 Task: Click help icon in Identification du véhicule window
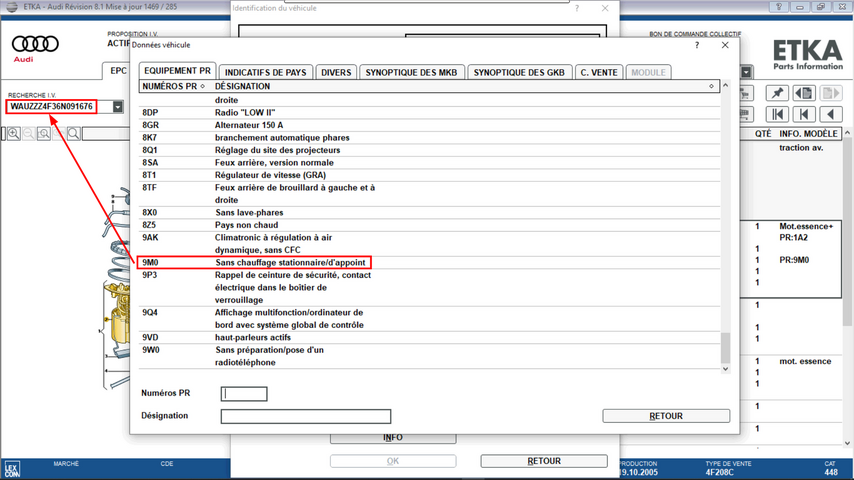click(577, 8)
